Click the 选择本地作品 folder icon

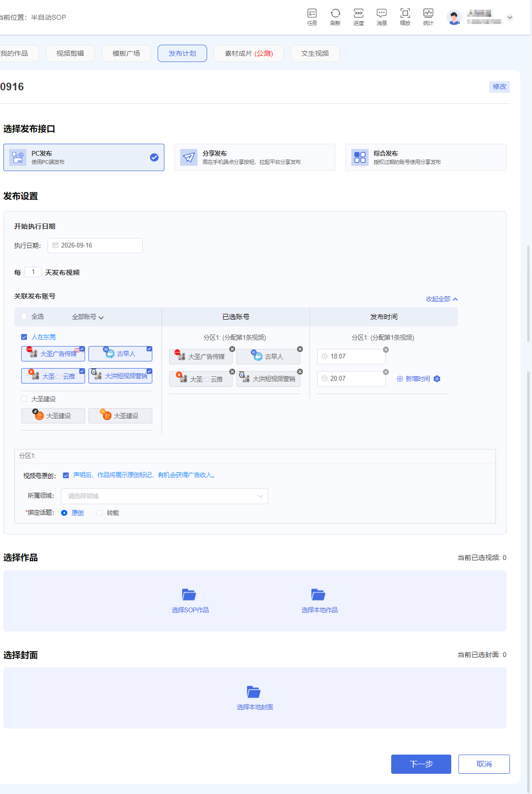click(318, 595)
